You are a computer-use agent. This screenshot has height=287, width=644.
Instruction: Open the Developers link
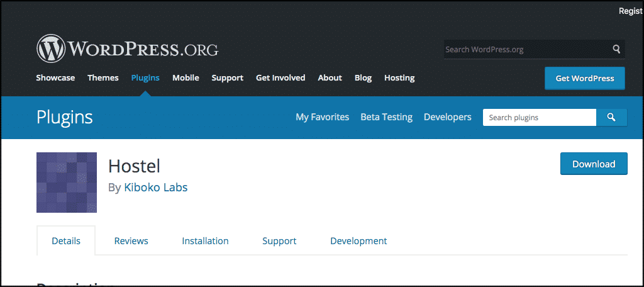(x=448, y=117)
